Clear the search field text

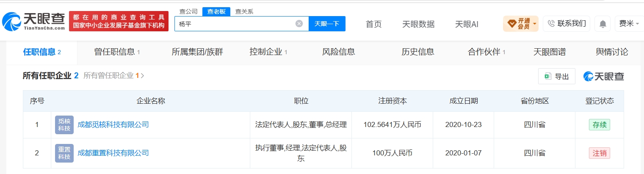(299, 24)
